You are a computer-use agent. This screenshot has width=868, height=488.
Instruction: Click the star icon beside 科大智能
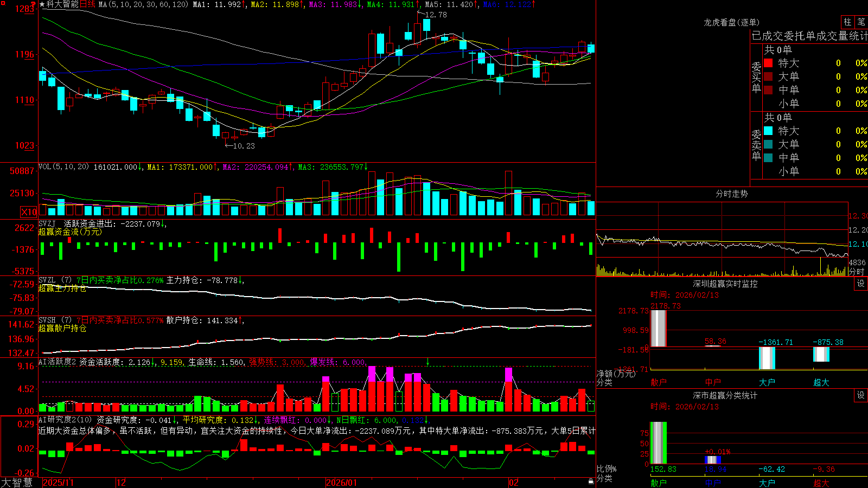(x=42, y=4)
